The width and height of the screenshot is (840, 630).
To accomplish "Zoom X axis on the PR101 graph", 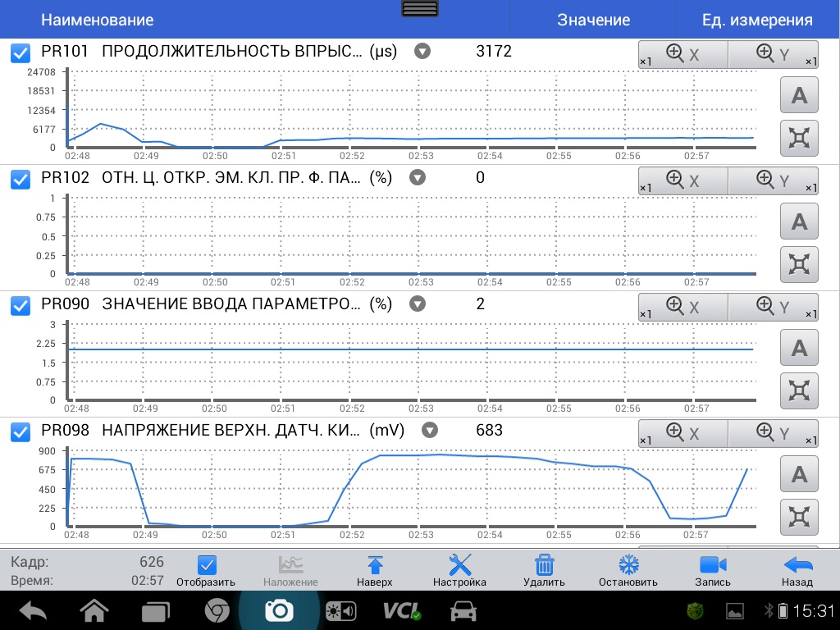I will pos(682,55).
